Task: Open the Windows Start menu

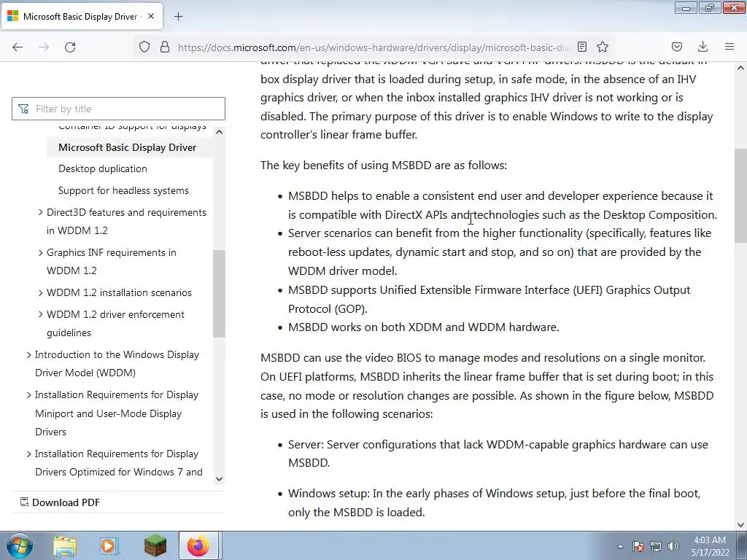Action: 19,545
